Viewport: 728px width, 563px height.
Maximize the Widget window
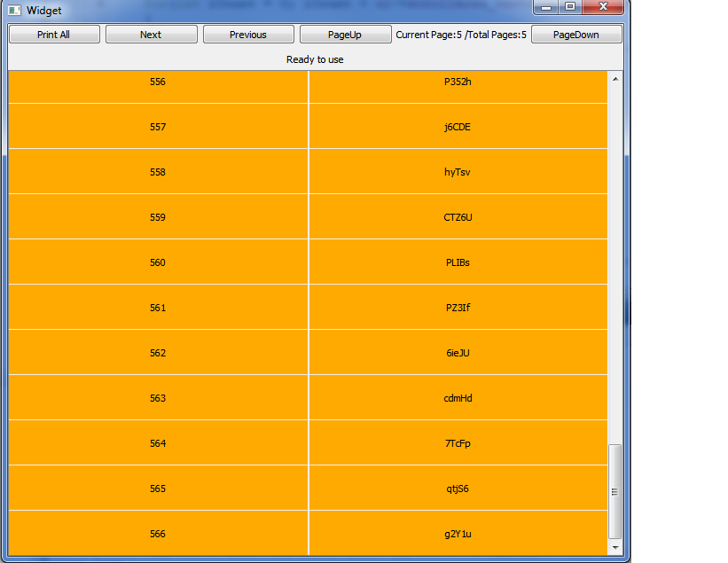click(570, 8)
